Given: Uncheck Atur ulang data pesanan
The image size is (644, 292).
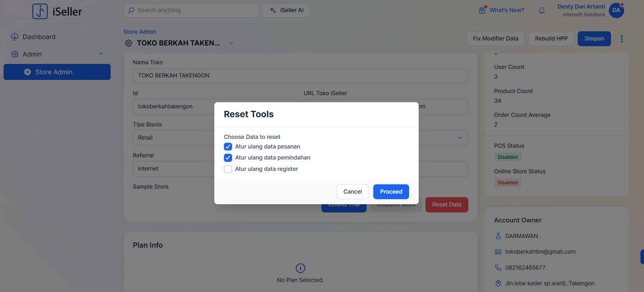Looking at the screenshot, I should pos(228,147).
